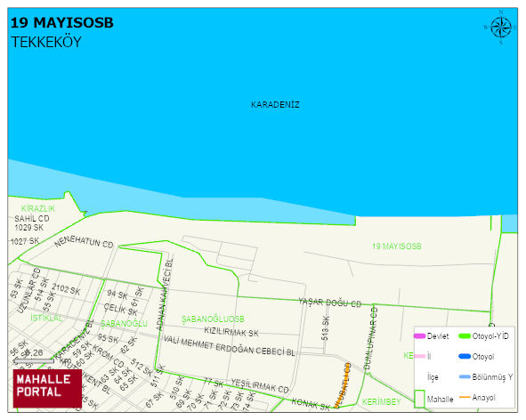Click the 94 SK street label
526x420 pixels.
pos(117,295)
